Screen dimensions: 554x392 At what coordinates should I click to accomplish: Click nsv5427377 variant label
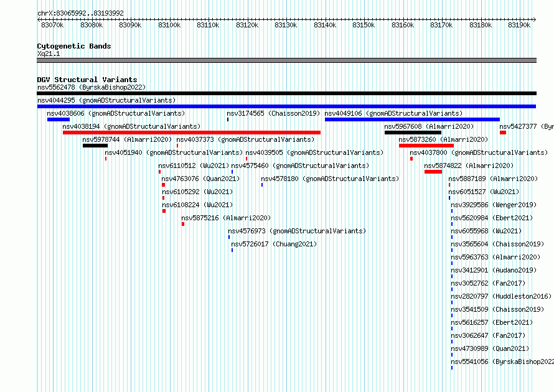click(x=527, y=126)
